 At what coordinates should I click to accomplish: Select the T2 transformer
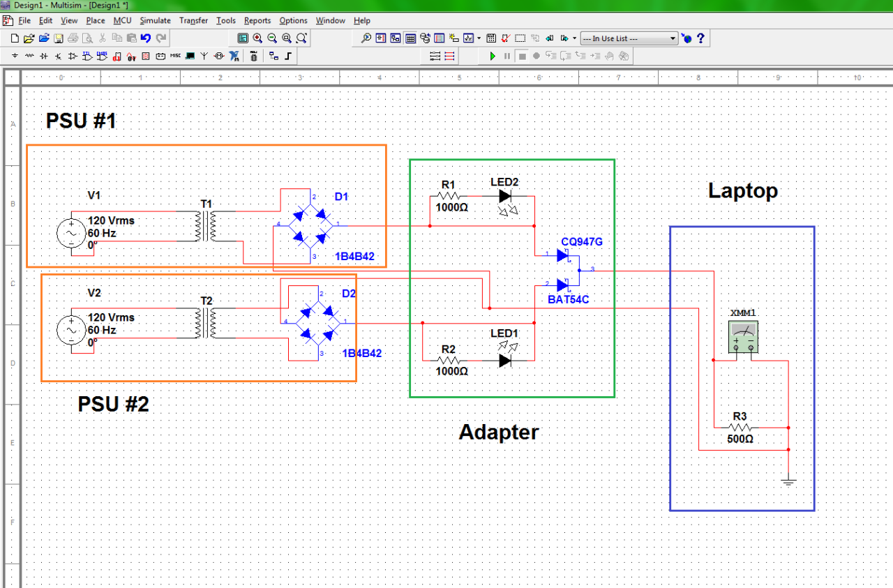[207, 324]
